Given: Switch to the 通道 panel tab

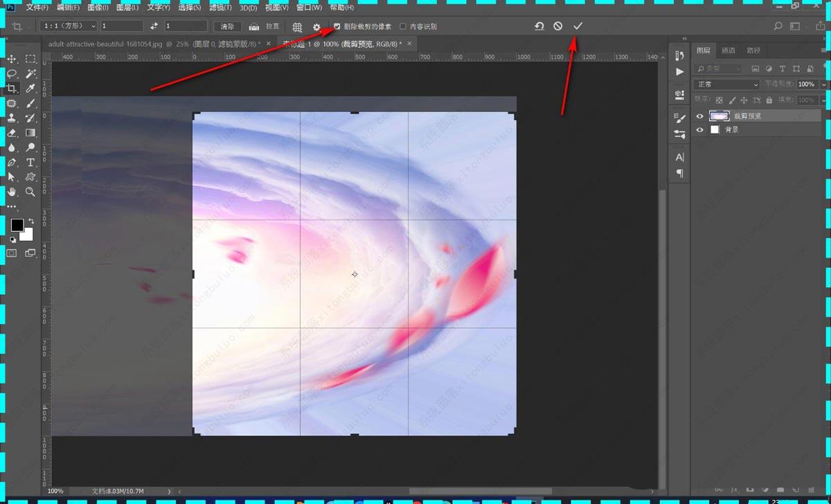Looking at the screenshot, I should point(728,51).
